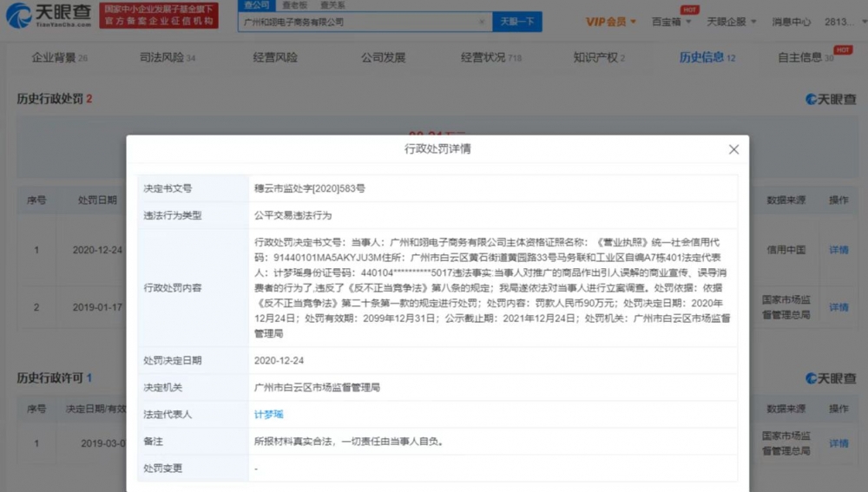Screen dimensions: 868x492
Task: Select decision number 穗云市监处字[2020]583号
Action: (310, 188)
